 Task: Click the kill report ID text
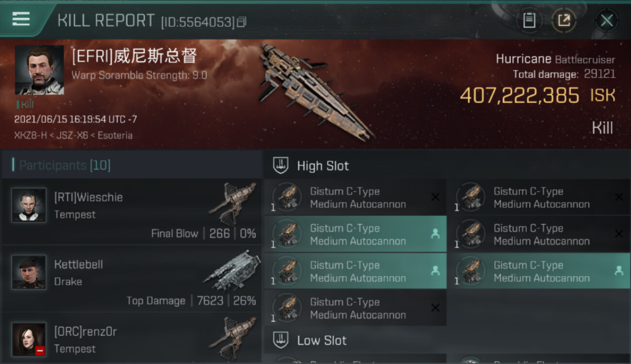198,22
